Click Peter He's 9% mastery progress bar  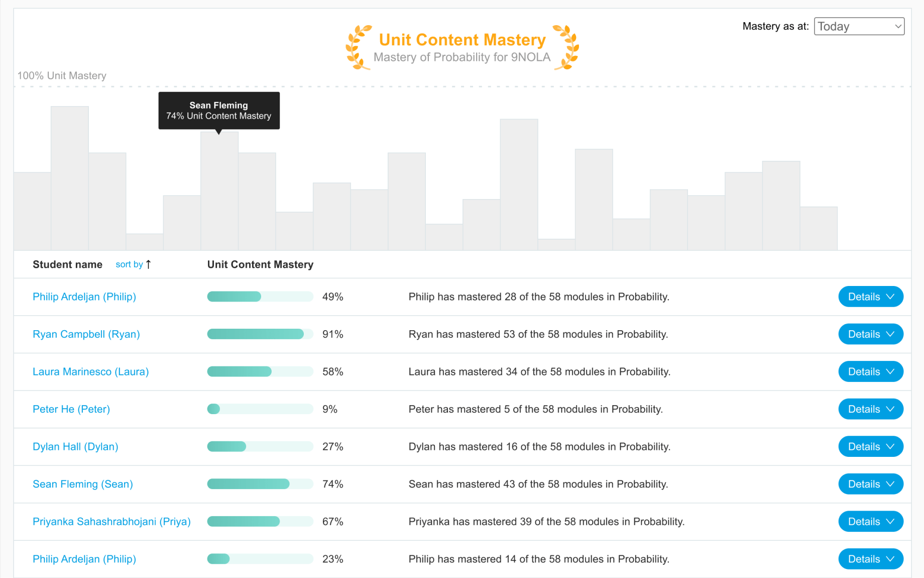point(260,409)
